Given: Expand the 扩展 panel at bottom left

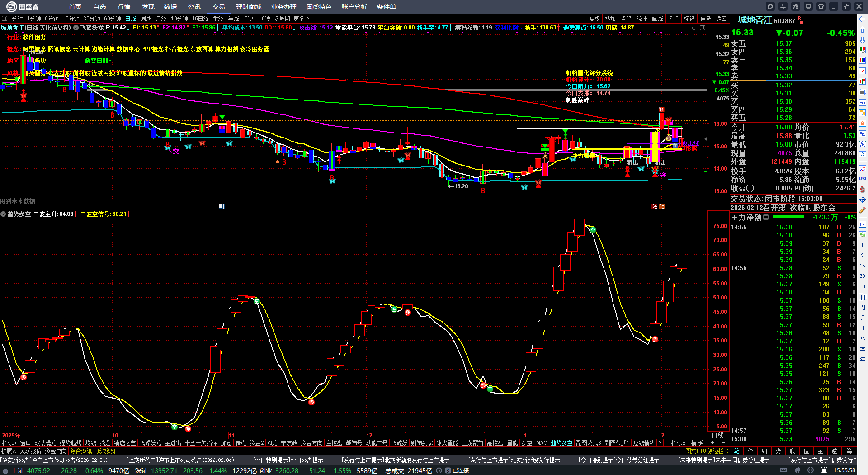Looking at the screenshot, I should [9, 451].
